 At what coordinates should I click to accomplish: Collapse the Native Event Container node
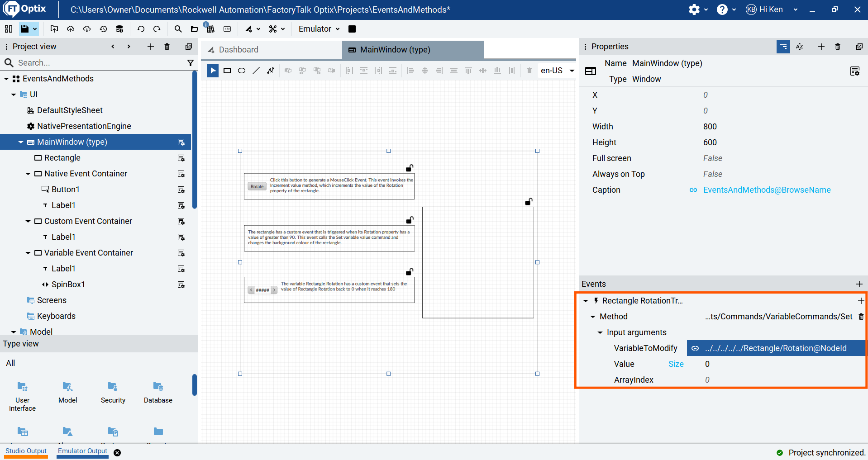(x=28, y=174)
